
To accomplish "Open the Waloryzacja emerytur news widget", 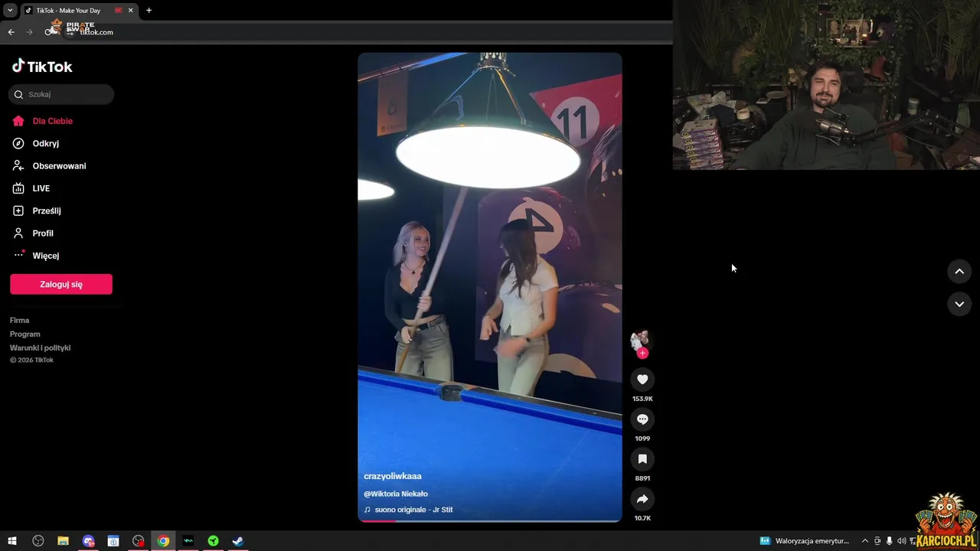I will (804, 541).
